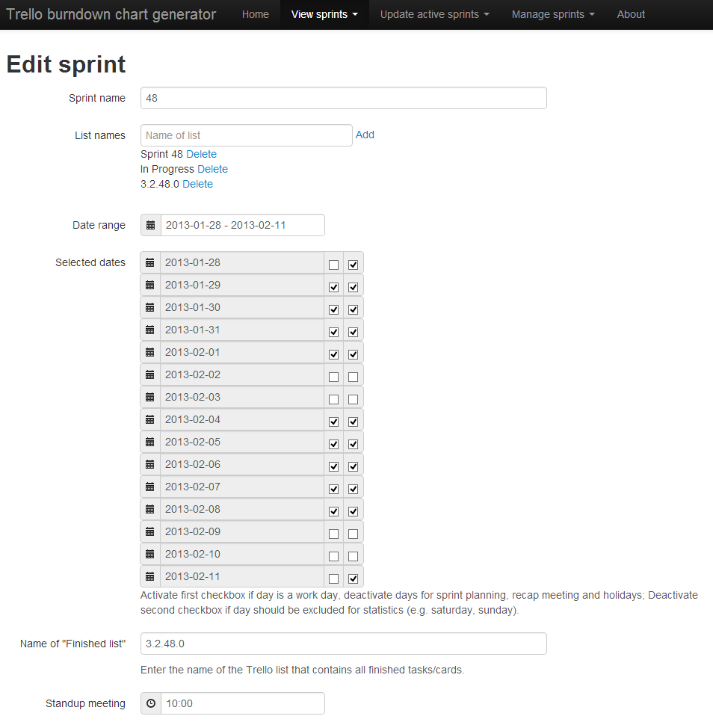Image resolution: width=713 pixels, height=728 pixels.
Task: Click calendar icon beside 2013-02-11
Action: tap(150, 576)
